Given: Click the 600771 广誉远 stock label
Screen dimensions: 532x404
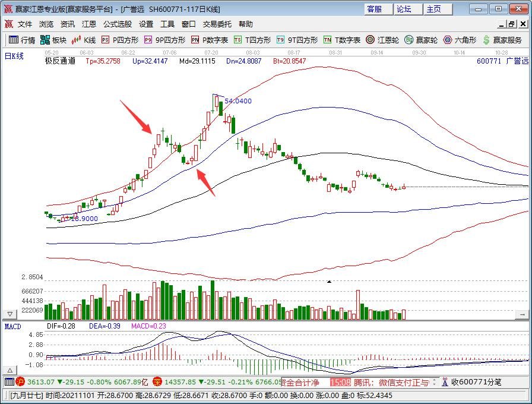Looking at the screenshot, I should pyautogui.click(x=502, y=61).
